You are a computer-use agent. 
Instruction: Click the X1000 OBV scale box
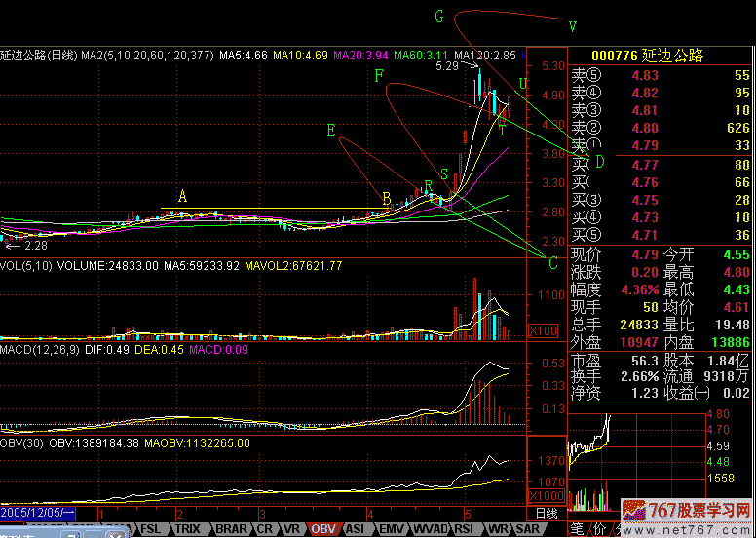(547, 495)
